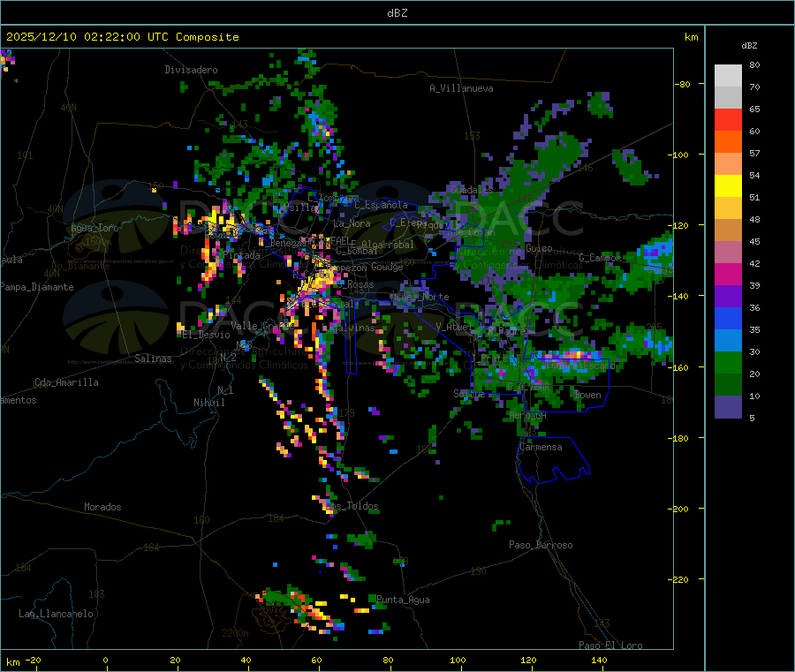Pick the purple 36–39 dBZ legend swatch
The width and height of the screenshot is (795, 672).
728,297
